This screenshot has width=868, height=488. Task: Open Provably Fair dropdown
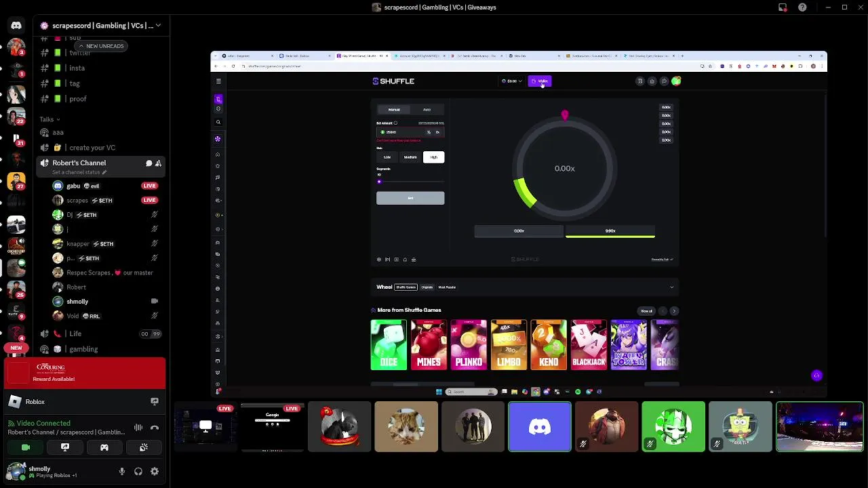662,260
